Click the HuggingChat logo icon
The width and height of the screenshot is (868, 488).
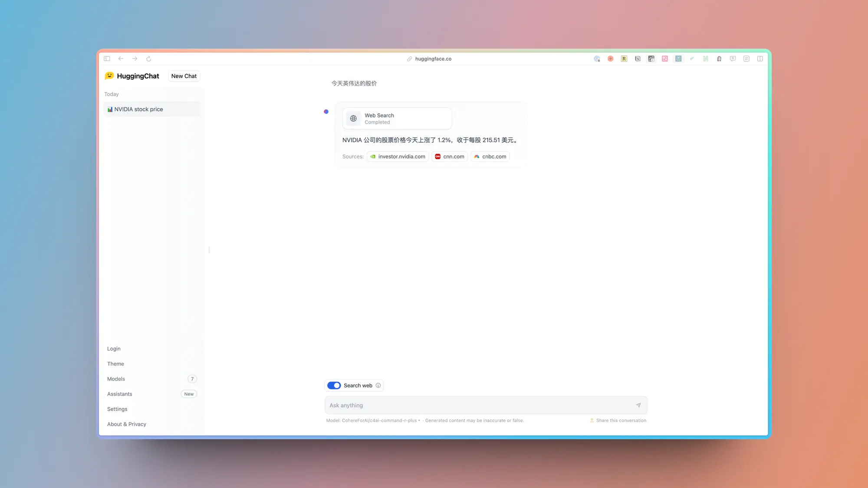click(110, 75)
